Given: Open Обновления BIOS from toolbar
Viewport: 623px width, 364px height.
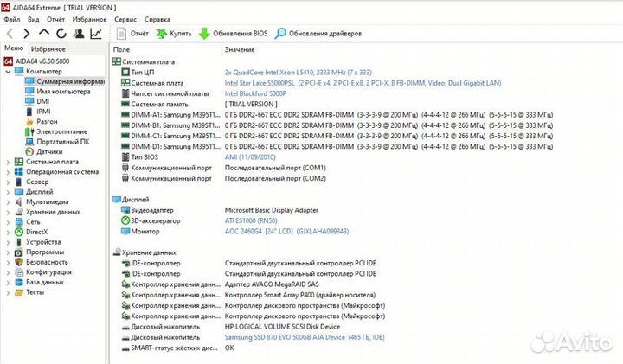Looking at the screenshot, I should pos(234,34).
